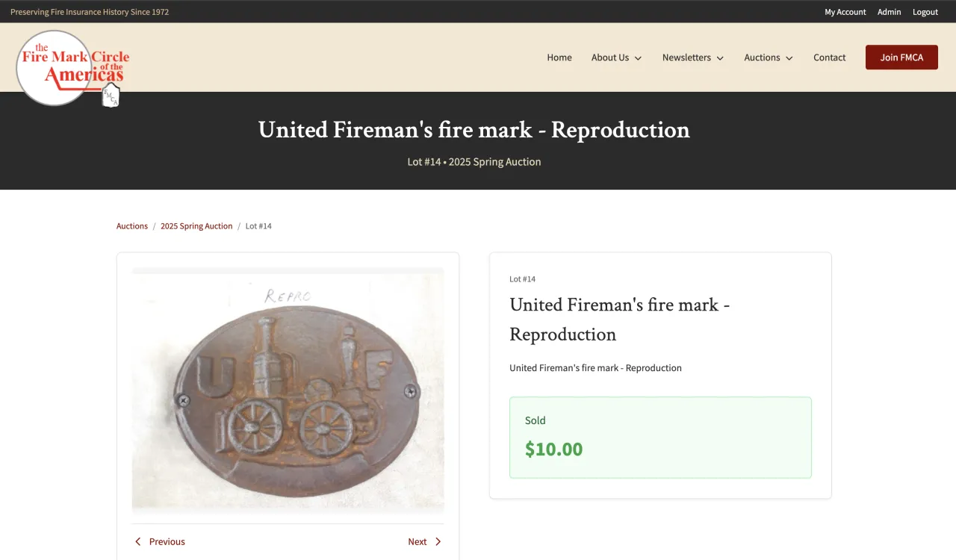This screenshot has height=560, width=956.
Task: Click the right arrow beside Next
Action: coord(438,542)
